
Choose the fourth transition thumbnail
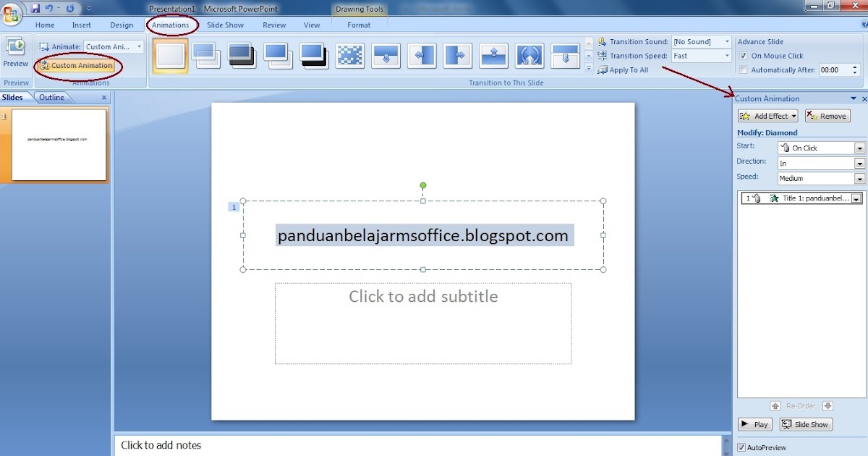(x=278, y=56)
